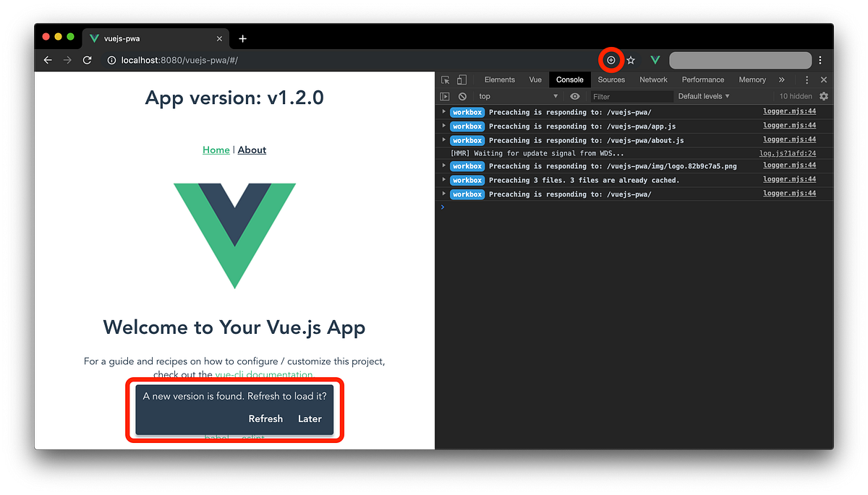Open the vue-cli documentation link
The image size is (868, 495).
coord(263,374)
